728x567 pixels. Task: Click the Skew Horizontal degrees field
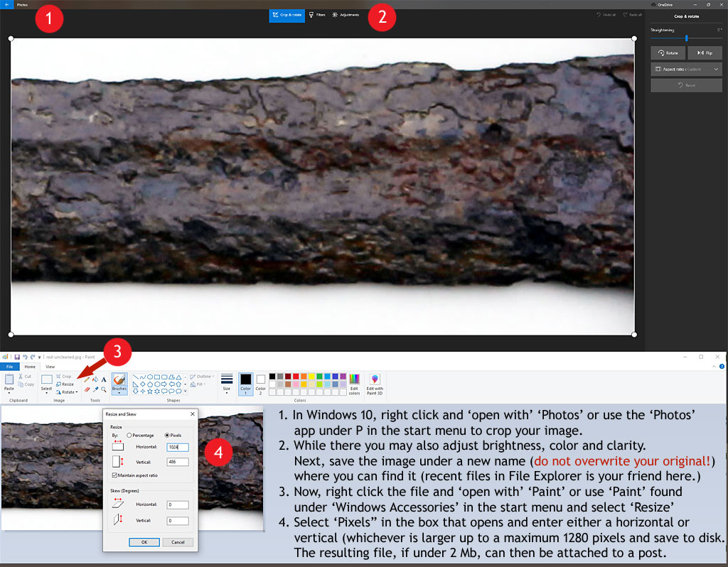pyautogui.click(x=178, y=504)
